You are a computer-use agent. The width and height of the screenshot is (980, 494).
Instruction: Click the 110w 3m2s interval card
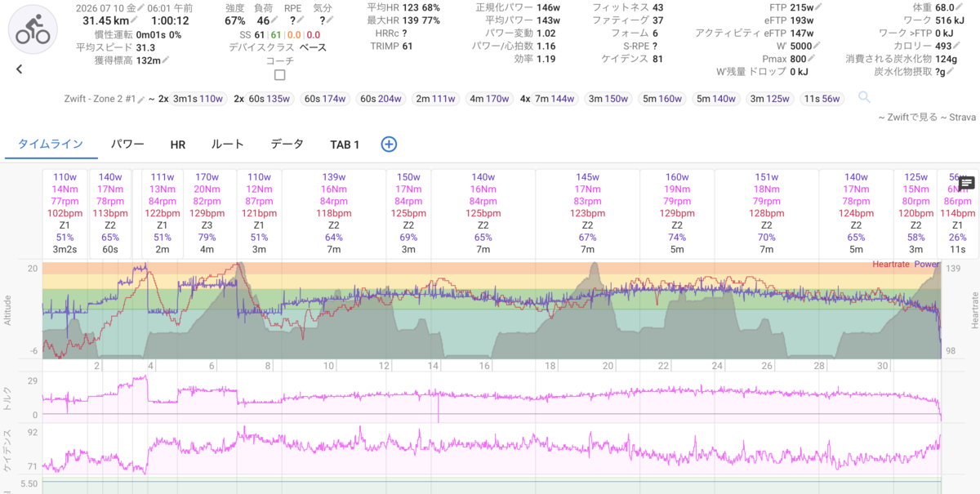tap(65, 214)
